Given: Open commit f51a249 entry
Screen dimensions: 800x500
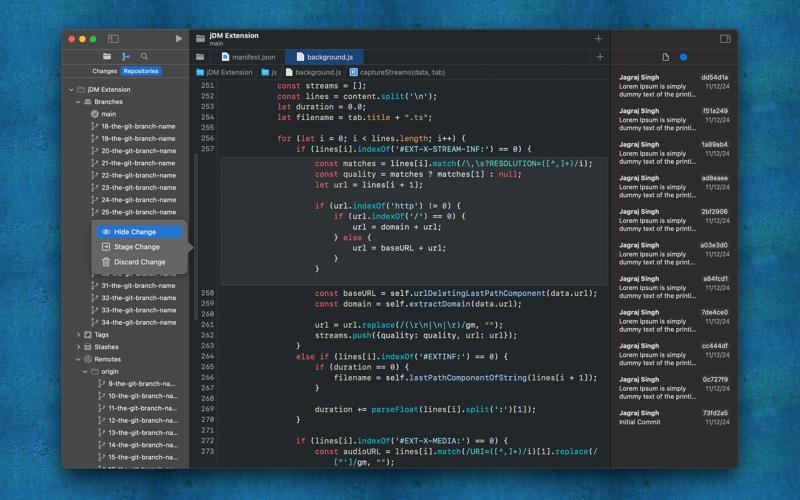Looking at the screenshot, I should (674, 119).
